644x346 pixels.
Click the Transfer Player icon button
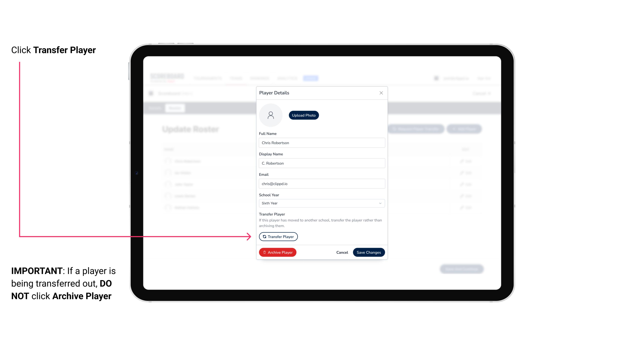(x=278, y=237)
